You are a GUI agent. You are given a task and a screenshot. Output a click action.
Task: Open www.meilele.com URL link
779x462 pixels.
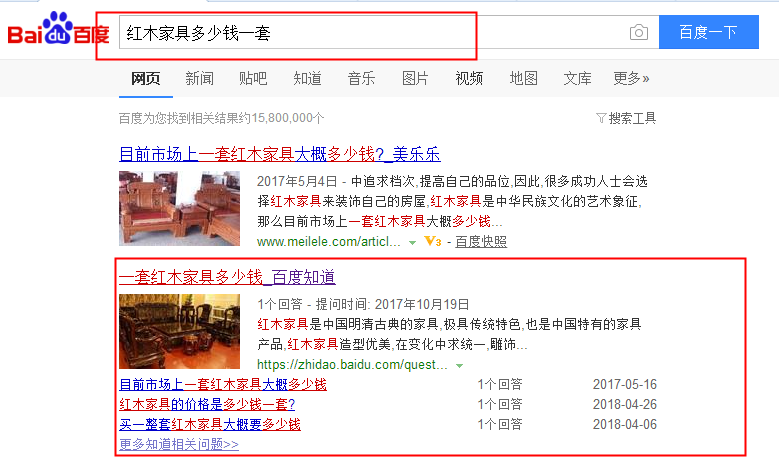(x=328, y=242)
